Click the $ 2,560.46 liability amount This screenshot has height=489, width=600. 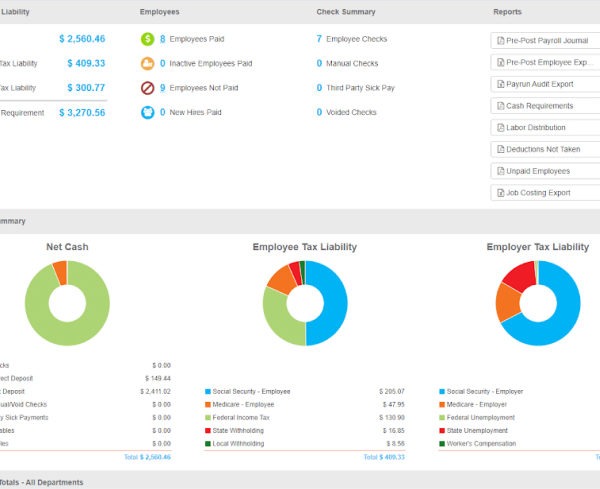tap(82, 39)
